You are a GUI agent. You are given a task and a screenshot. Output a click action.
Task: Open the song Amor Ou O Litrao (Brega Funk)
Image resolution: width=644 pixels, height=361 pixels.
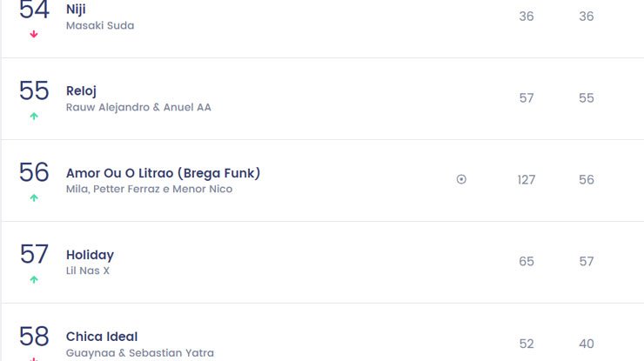click(x=163, y=173)
